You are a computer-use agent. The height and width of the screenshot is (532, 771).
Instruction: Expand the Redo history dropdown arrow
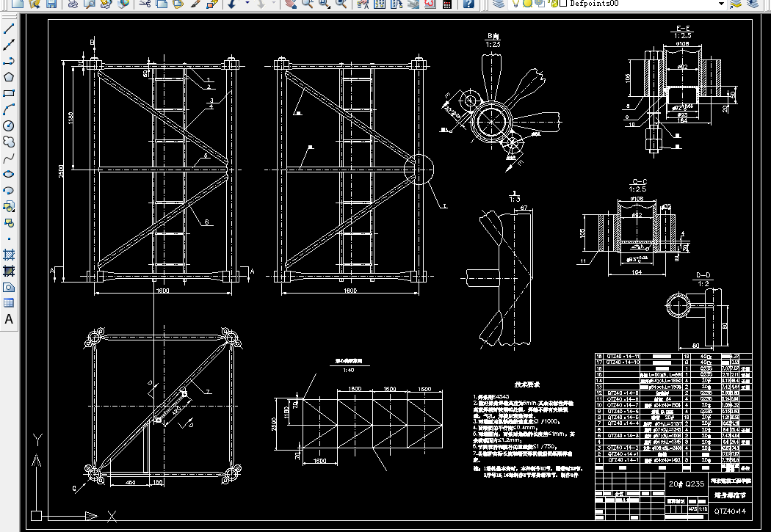274,4
